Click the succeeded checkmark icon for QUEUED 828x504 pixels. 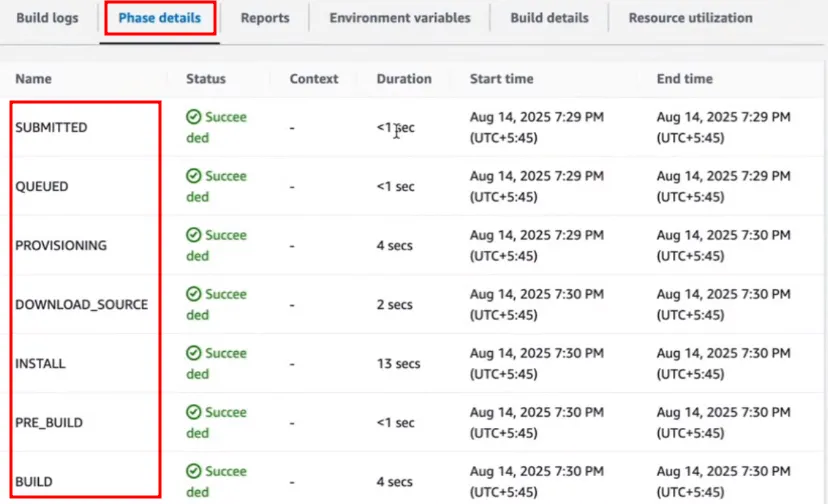tap(194, 176)
